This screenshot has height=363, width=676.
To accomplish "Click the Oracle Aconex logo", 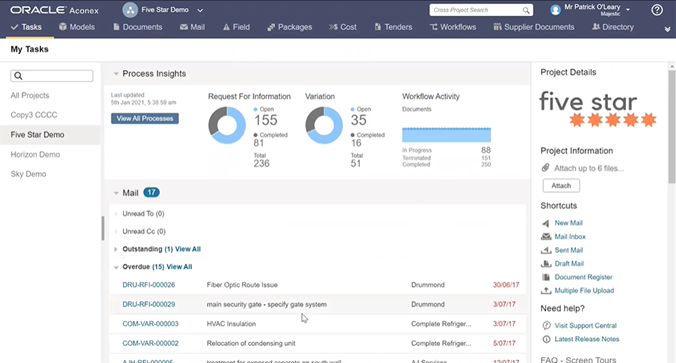I will coord(54,10).
